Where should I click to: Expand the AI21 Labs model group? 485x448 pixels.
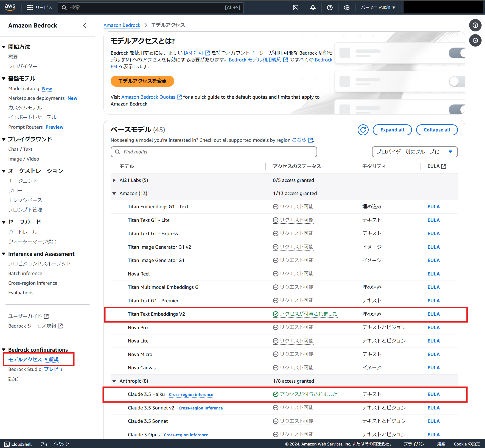coord(114,180)
